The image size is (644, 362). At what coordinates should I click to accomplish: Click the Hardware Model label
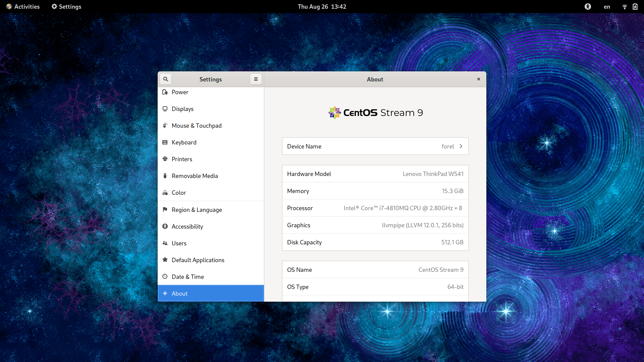click(309, 174)
